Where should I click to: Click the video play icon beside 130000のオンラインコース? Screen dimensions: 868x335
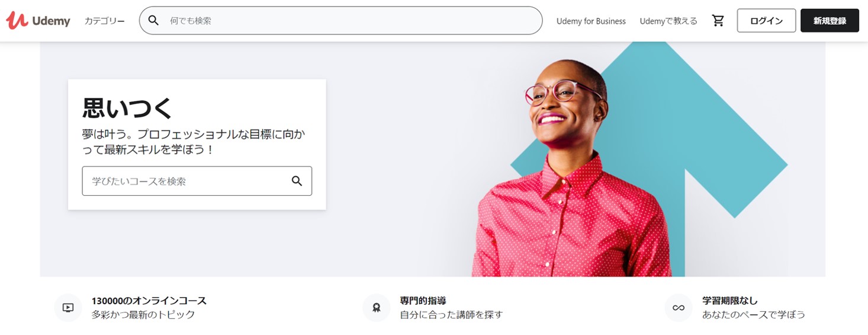click(68, 308)
